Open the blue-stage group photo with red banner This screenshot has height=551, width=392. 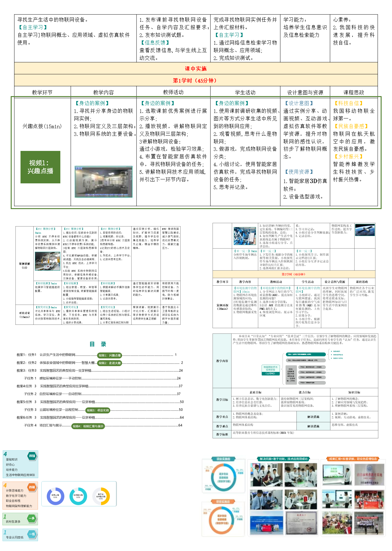[x=266, y=523]
